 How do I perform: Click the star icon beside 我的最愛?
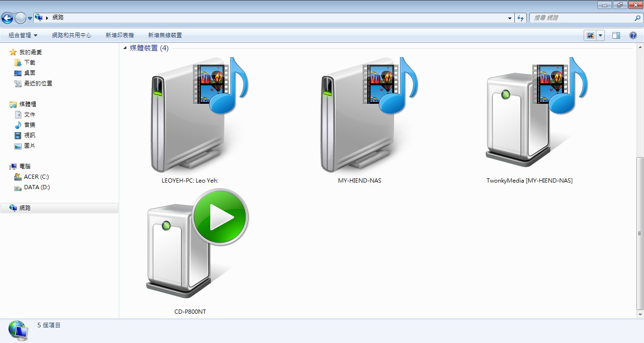[x=13, y=52]
